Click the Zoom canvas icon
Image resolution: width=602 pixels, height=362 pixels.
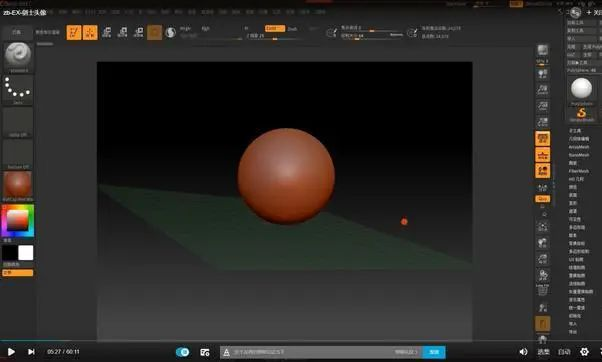[x=542, y=89]
